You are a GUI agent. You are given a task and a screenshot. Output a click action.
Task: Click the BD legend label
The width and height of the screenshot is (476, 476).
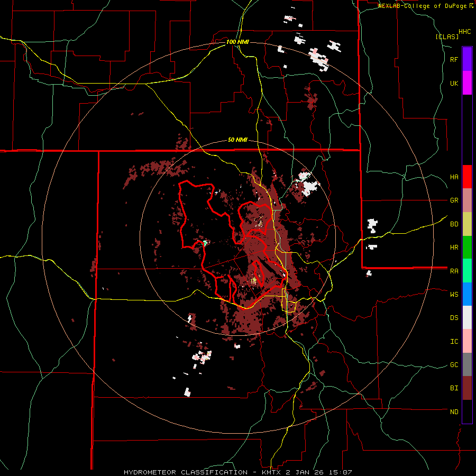454,224
